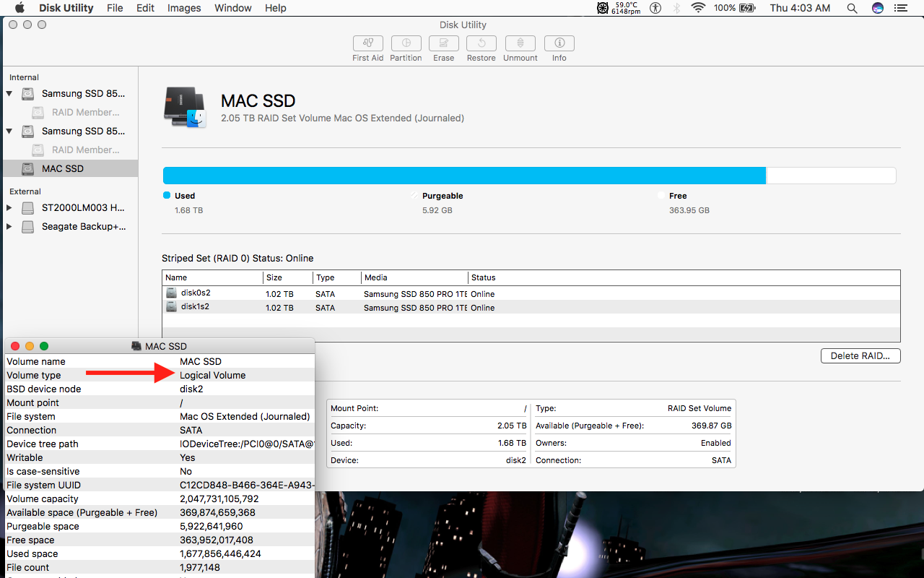Expand the Seagate Backup+ disk
This screenshot has width=924, height=578.
tap(9, 227)
